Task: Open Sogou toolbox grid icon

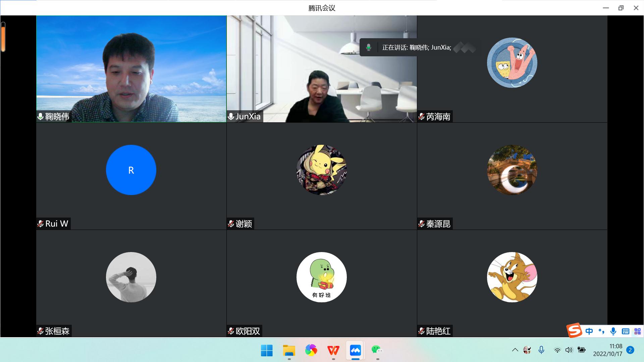Action: click(x=637, y=331)
